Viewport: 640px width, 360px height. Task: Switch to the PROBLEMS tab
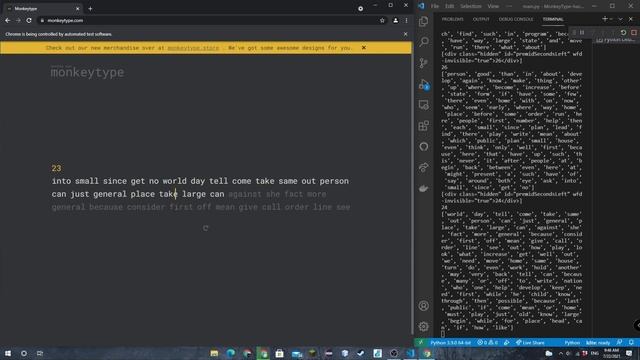tap(452, 19)
